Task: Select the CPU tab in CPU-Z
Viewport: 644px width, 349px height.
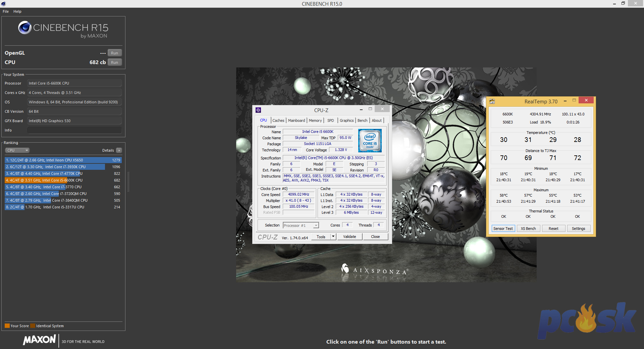Action: coord(263,120)
